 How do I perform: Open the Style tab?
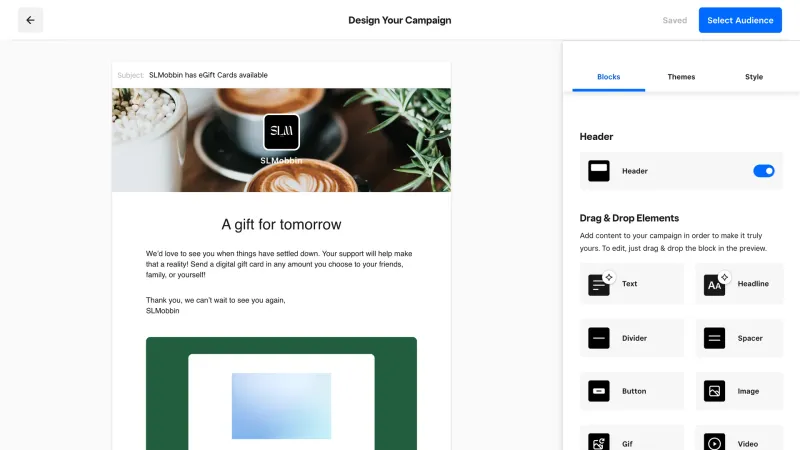coord(754,77)
